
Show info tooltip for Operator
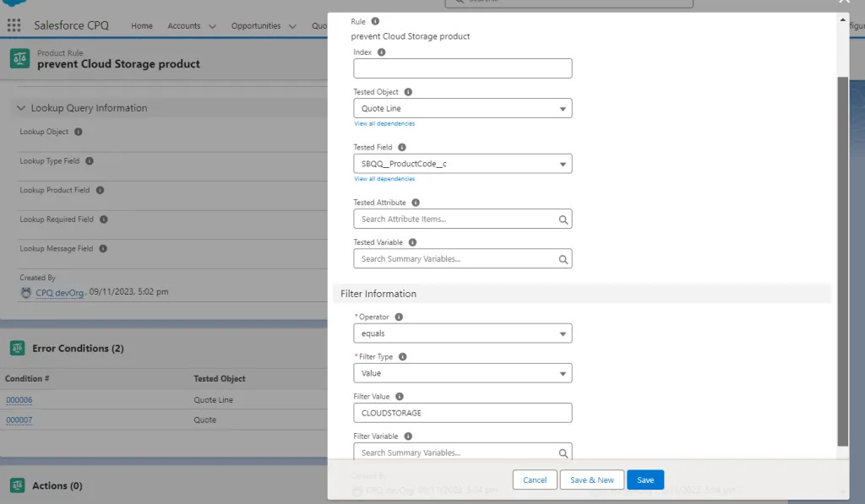click(399, 317)
